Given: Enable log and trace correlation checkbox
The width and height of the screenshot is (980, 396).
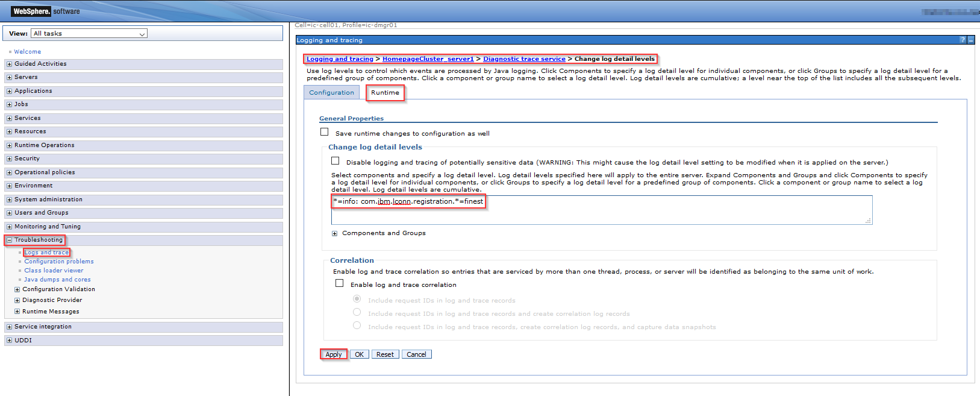Looking at the screenshot, I should [340, 283].
